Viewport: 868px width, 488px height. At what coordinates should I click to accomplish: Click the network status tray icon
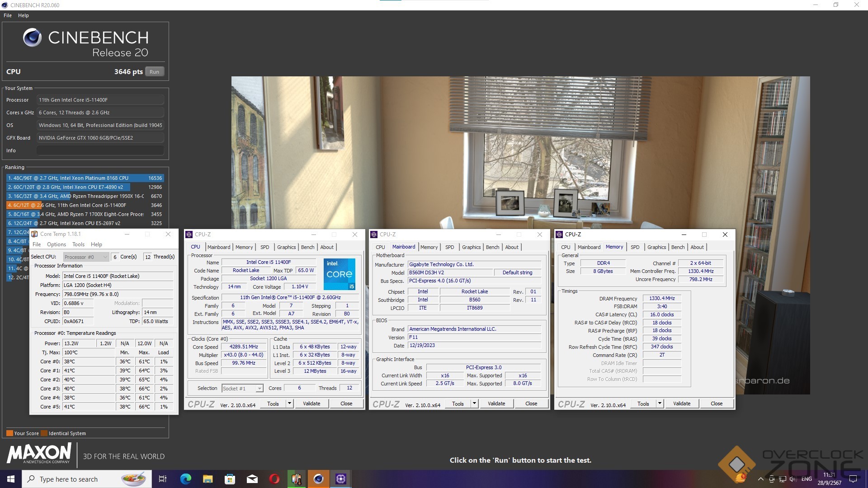(x=782, y=479)
